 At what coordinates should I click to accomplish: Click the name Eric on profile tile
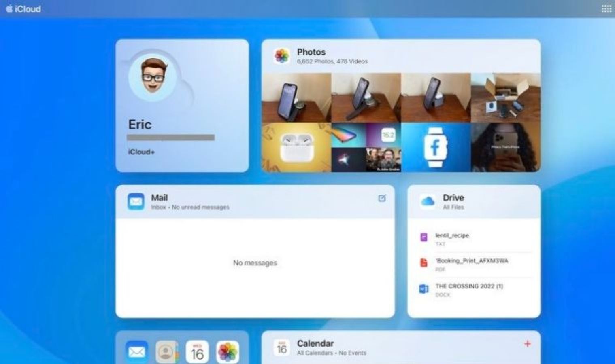[140, 124]
